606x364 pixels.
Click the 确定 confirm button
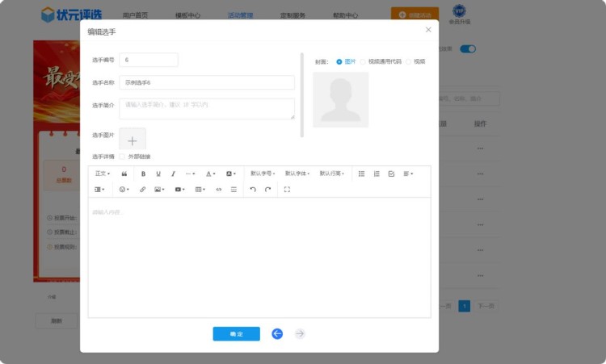[x=236, y=334]
